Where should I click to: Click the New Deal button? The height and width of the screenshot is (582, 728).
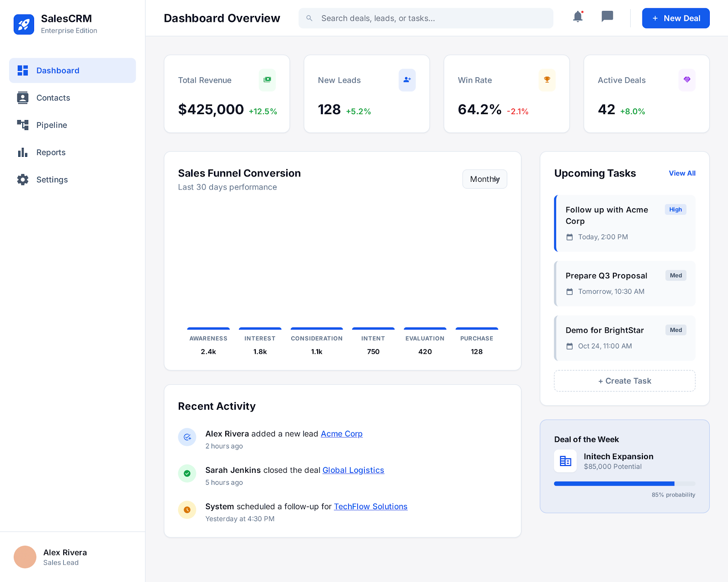pos(676,18)
